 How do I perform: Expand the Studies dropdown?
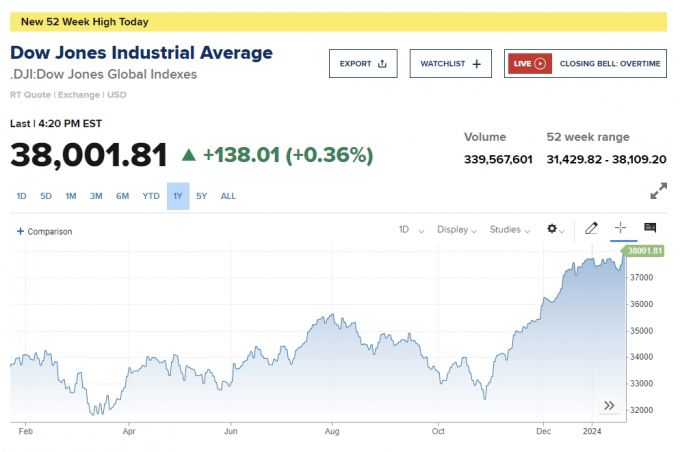click(x=510, y=229)
